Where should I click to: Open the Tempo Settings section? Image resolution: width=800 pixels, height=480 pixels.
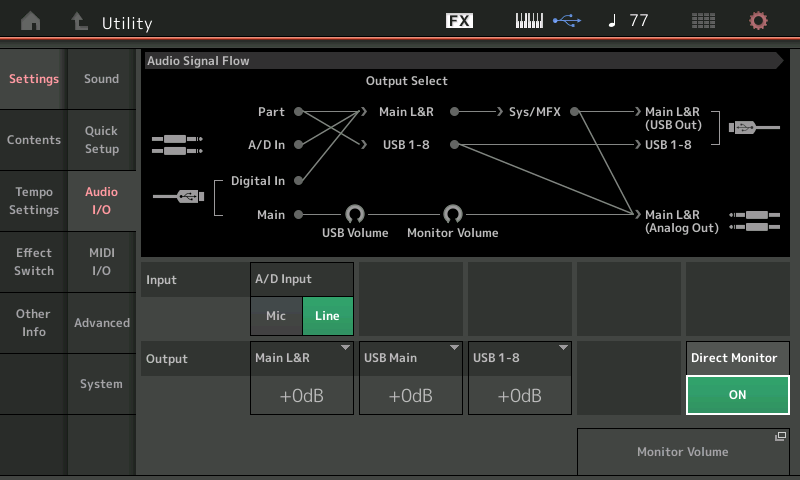coord(34,201)
